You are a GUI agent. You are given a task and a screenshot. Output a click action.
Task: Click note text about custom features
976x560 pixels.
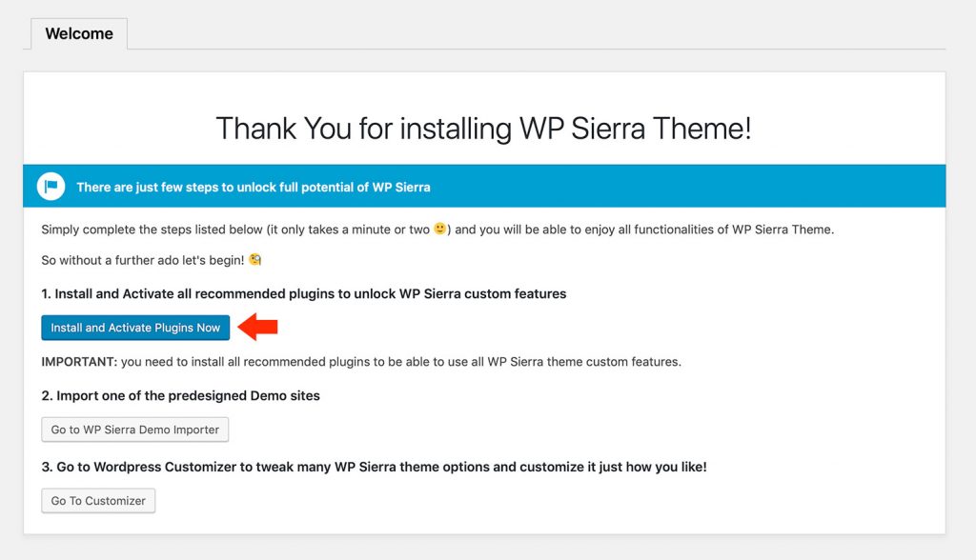tap(401, 362)
